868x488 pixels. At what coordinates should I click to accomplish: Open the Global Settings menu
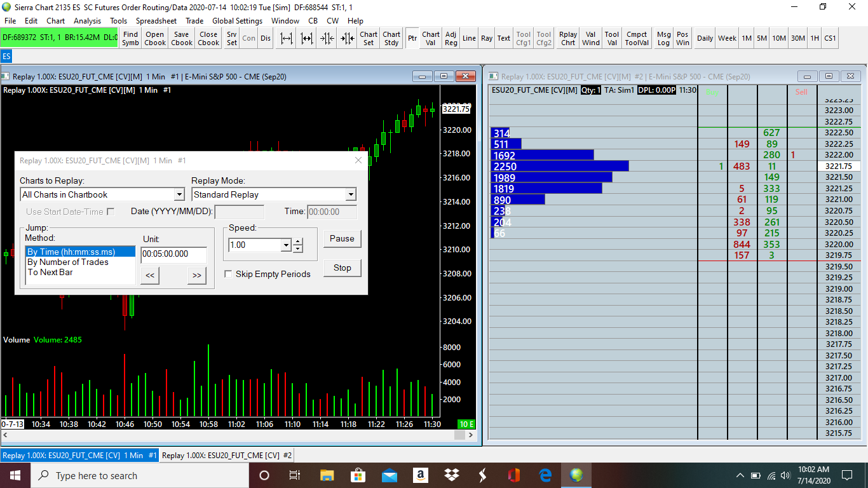click(x=238, y=21)
